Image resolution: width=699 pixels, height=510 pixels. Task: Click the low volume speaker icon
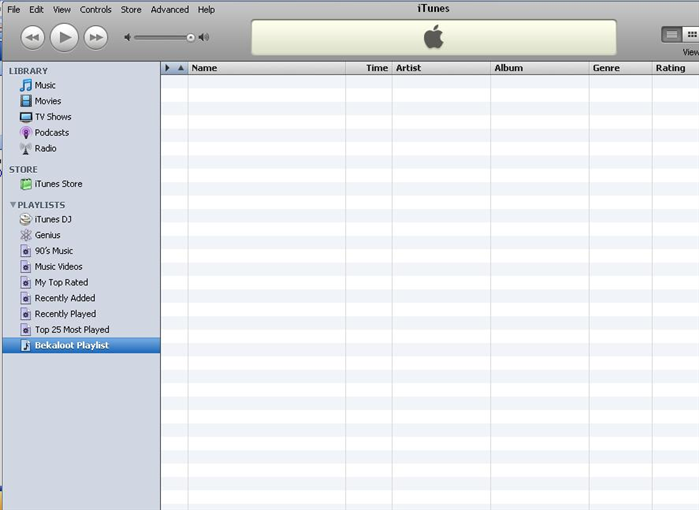coord(127,37)
